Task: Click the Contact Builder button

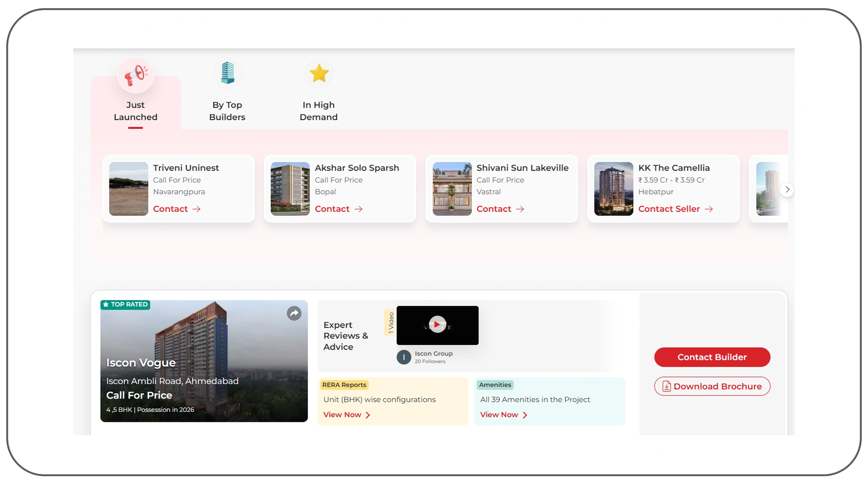Action: [712, 357]
